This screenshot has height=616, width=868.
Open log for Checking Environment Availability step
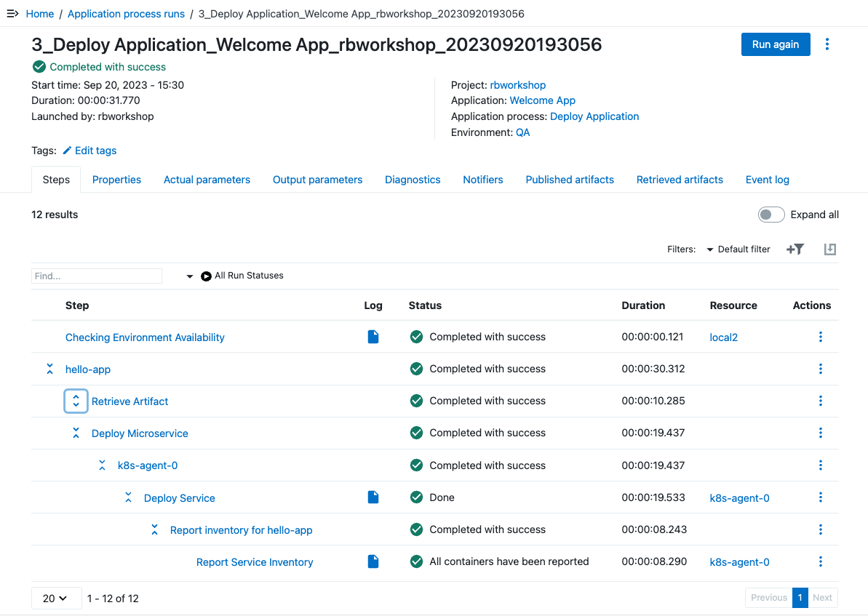[373, 337]
